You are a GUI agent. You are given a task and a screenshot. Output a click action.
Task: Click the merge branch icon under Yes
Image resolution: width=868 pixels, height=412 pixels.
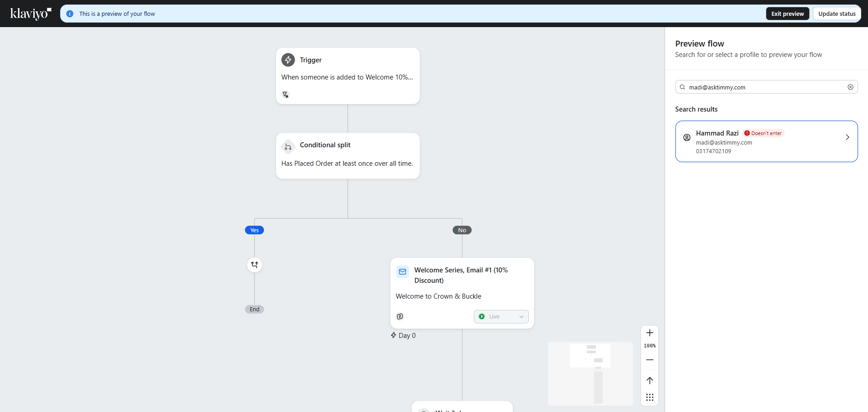(255, 265)
